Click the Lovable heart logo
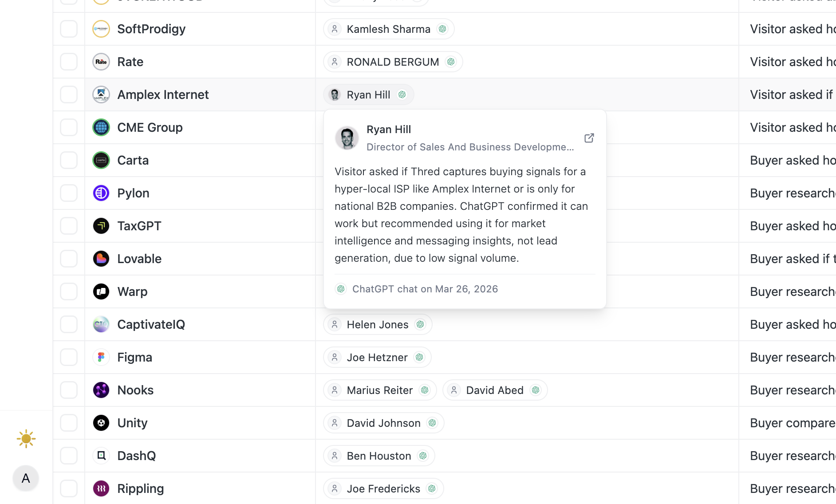The width and height of the screenshot is (836, 504). pos(101,259)
